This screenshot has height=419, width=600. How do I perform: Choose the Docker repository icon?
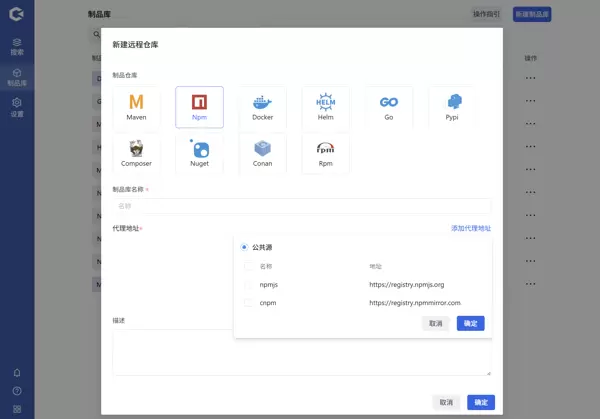click(x=262, y=107)
